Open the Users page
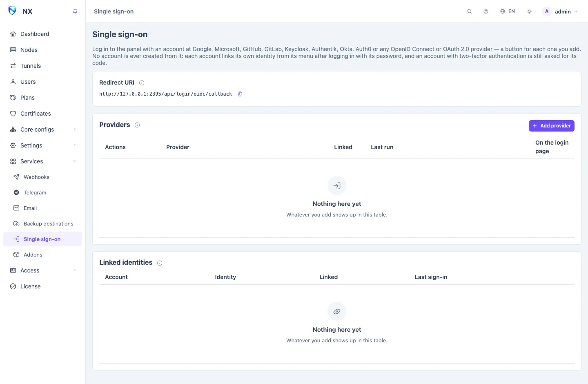 [x=42, y=82]
